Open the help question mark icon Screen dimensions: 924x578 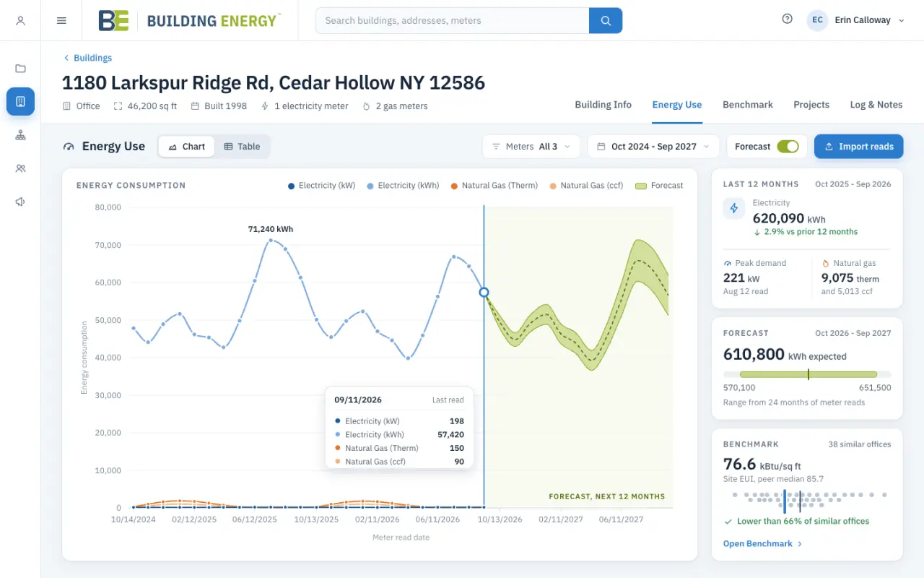click(x=787, y=20)
